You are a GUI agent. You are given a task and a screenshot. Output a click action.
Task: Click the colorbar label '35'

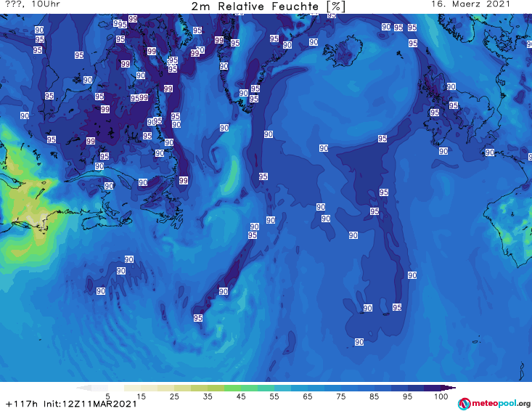[x=208, y=396]
